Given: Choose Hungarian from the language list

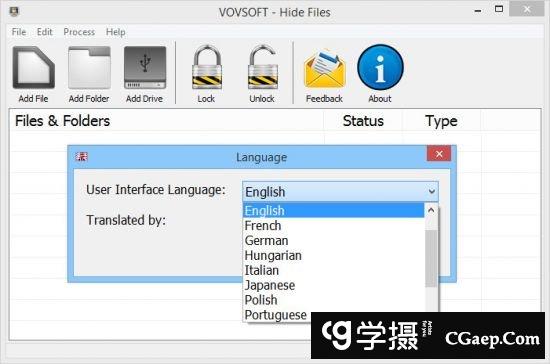Looking at the screenshot, I should click(333, 255).
